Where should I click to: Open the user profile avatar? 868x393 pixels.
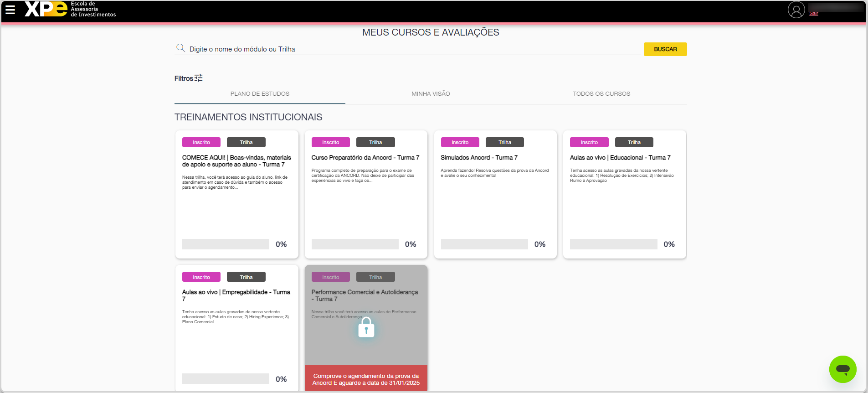[x=796, y=10]
